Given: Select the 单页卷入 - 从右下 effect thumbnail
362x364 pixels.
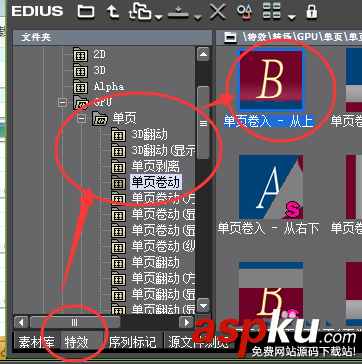Looking at the screenshot, I should [x=271, y=187].
